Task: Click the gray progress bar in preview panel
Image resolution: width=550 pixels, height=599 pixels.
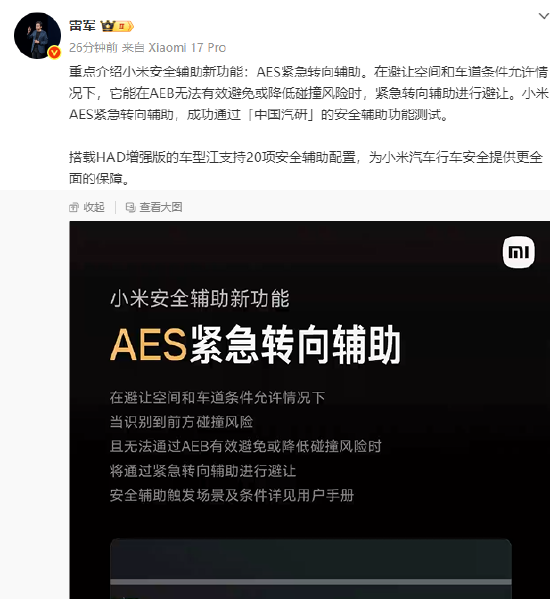Action: [x=311, y=582]
